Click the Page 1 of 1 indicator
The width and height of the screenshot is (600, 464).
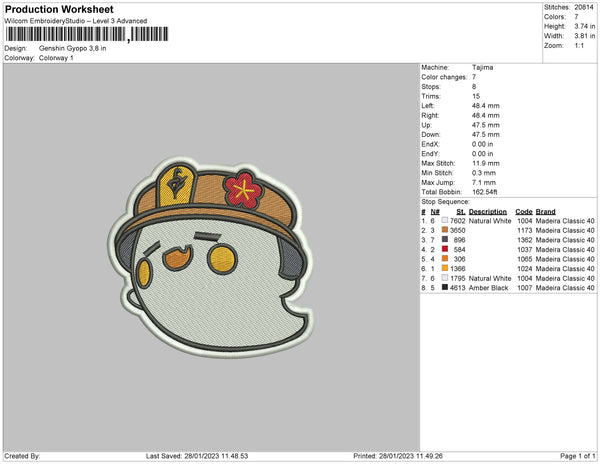[x=577, y=456]
